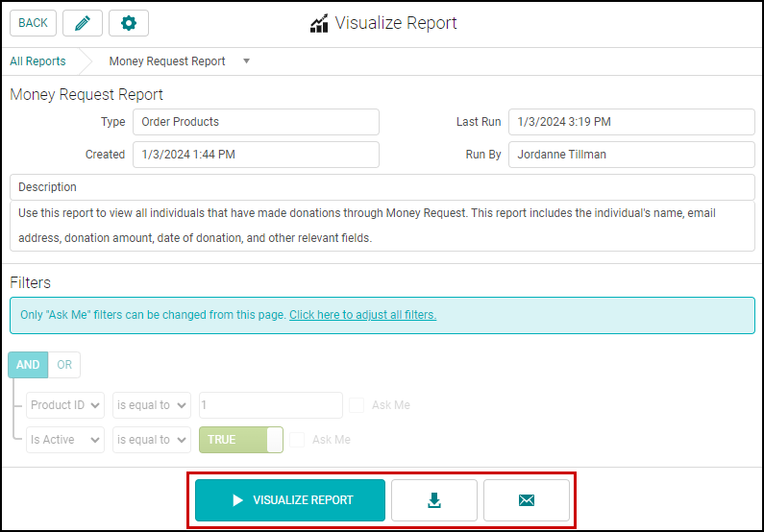Click the Product ID value field containing 1
This screenshot has height=532, width=764.
click(271, 405)
